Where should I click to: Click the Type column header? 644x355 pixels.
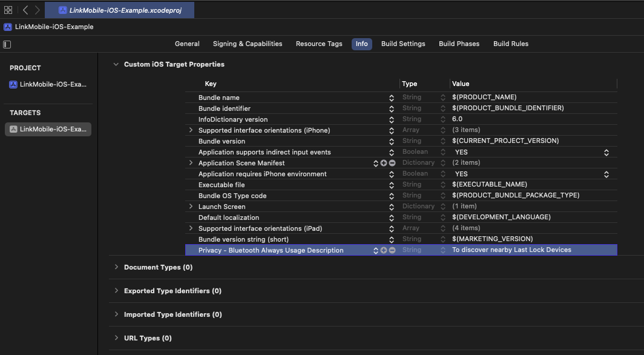click(x=410, y=84)
